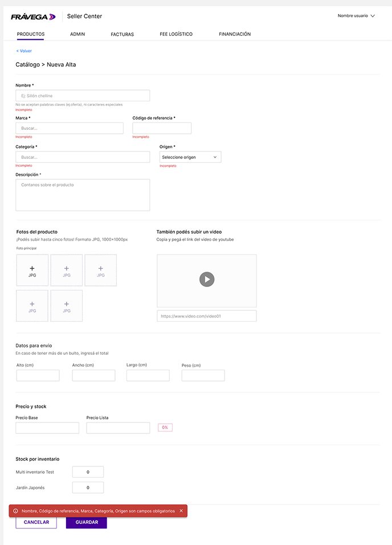Click the Stock por inventario heading

coord(38,459)
